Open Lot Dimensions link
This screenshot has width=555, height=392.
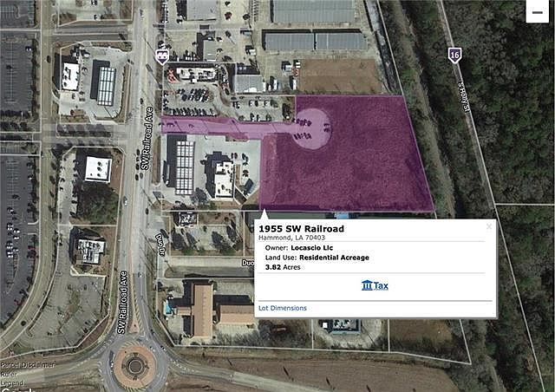(283, 308)
